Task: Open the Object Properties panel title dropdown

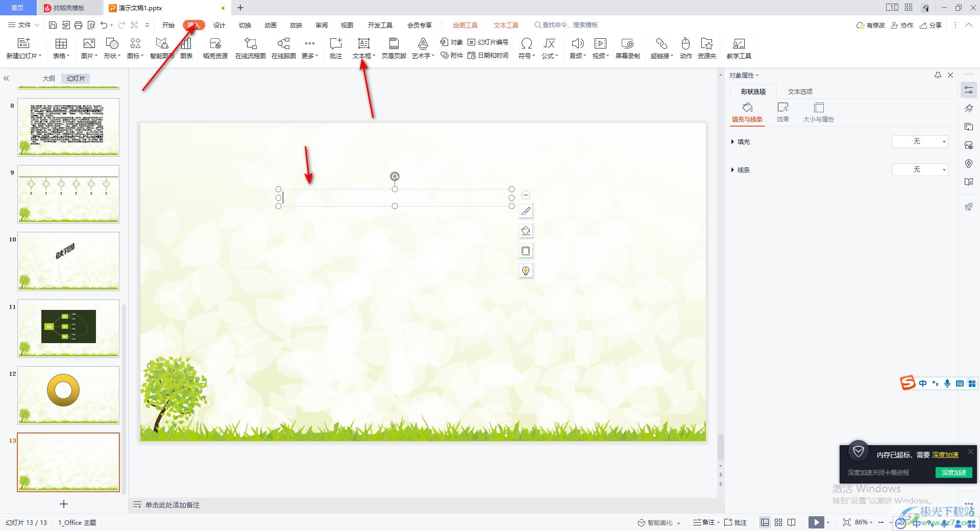Action: point(744,75)
